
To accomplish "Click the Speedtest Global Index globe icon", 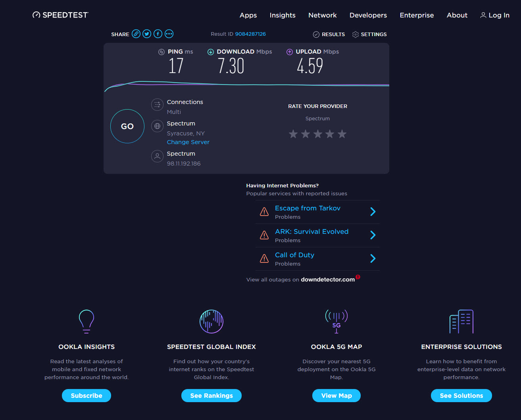I will coord(211,321).
